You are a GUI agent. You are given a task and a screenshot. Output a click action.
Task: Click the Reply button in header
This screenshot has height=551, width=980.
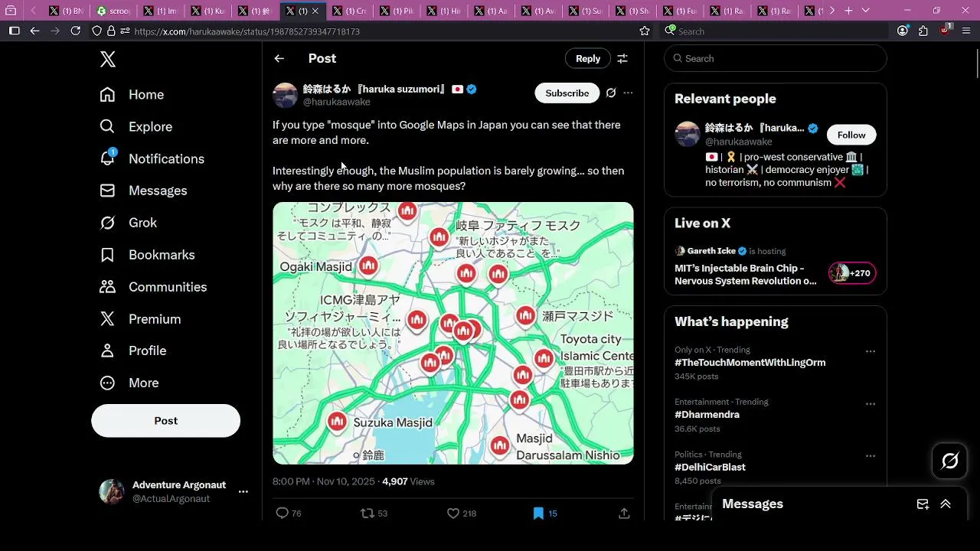point(588,58)
